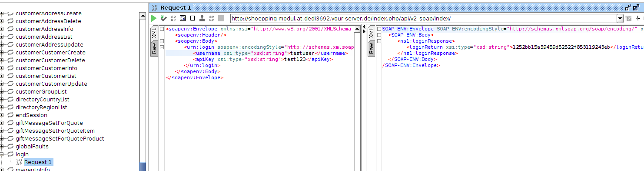Screen dimensions: 644x171
Task: Clone this request stamp icon
Action: pos(202,18)
